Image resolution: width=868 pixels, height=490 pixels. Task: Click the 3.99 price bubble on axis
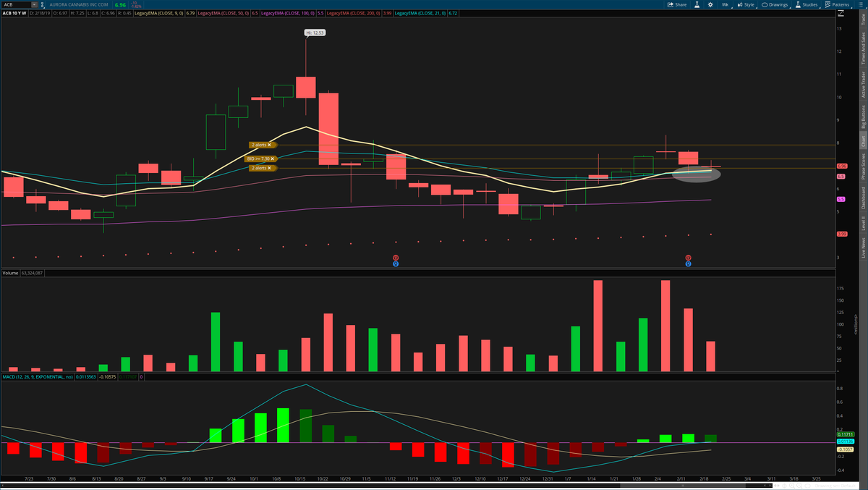coord(842,234)
